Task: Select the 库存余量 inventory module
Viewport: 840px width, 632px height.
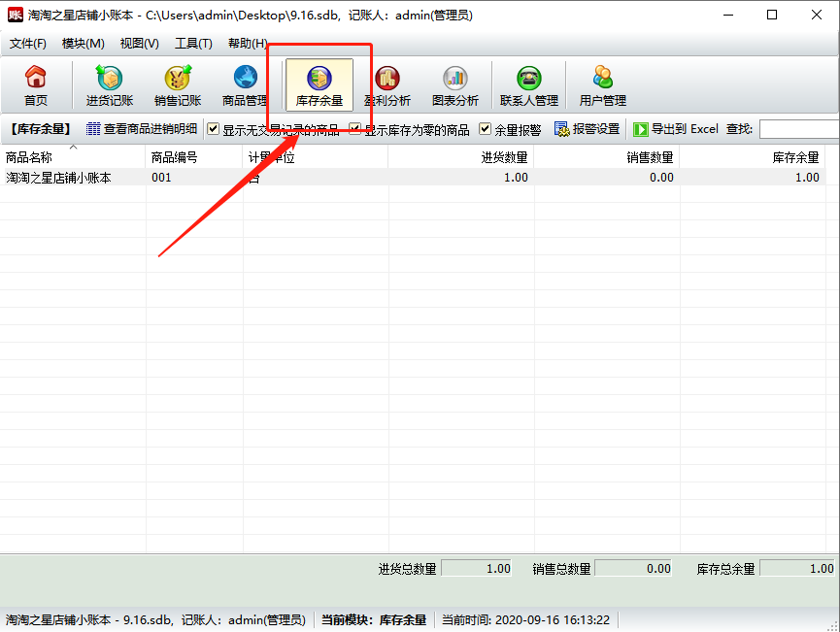Action: coord(319,85)
